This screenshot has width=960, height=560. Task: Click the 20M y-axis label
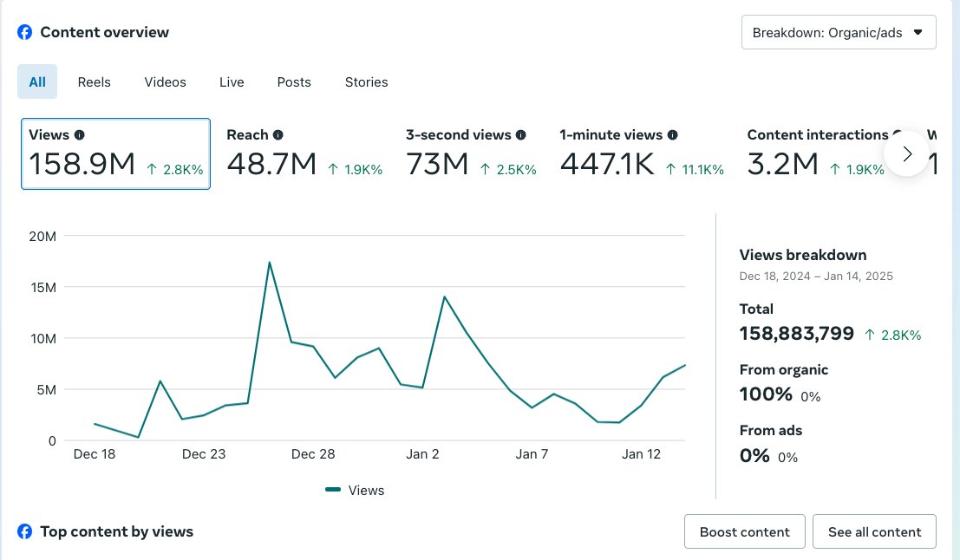point(42,237)
